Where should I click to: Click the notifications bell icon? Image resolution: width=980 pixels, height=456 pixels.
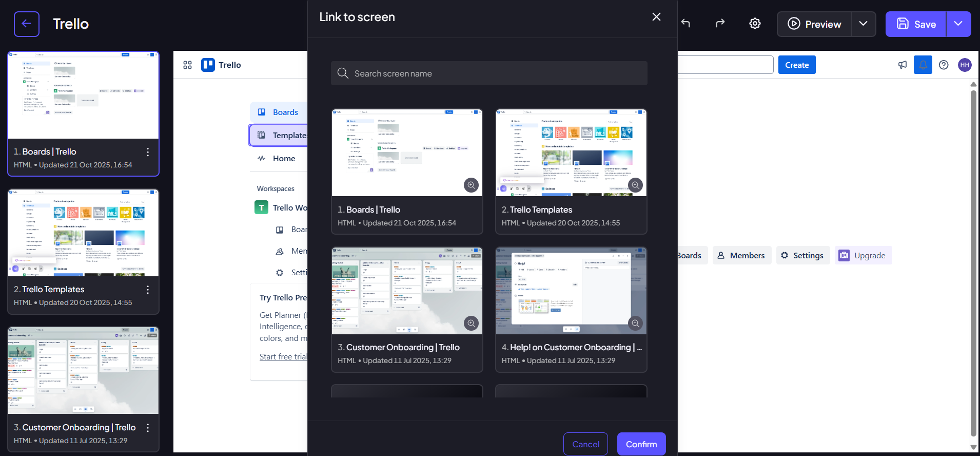[x=923, y=65]
